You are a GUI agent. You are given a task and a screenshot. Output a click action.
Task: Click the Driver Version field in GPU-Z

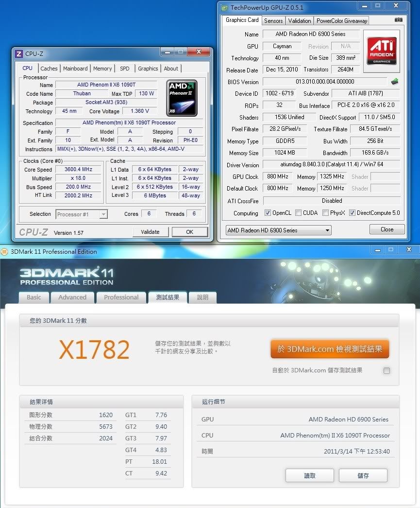click(331, 165)
